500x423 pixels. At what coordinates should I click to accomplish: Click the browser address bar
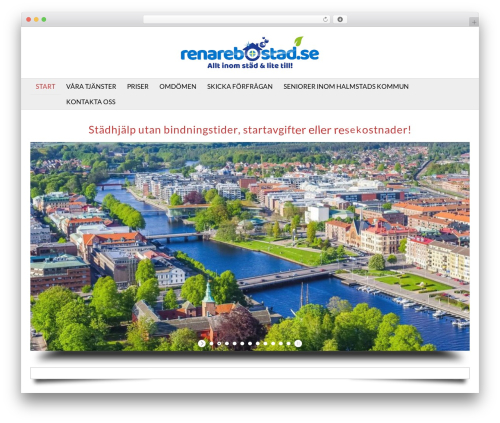(x=236, y=19)
